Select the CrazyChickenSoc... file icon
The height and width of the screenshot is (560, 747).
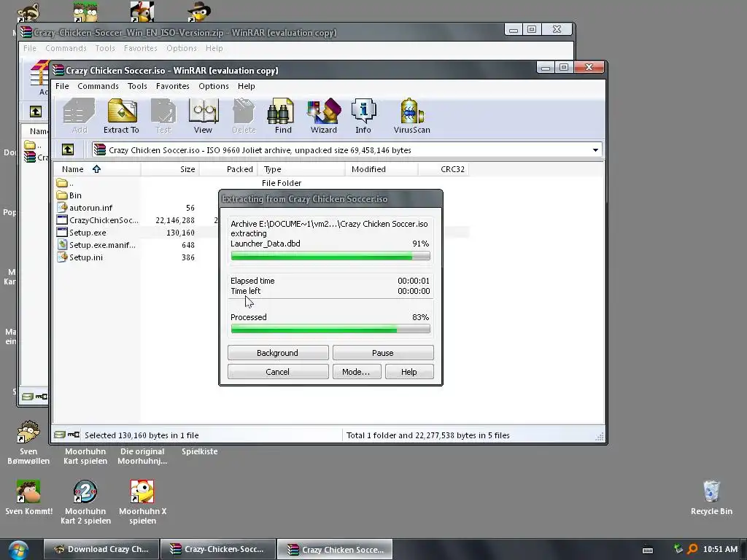[62, 220]
